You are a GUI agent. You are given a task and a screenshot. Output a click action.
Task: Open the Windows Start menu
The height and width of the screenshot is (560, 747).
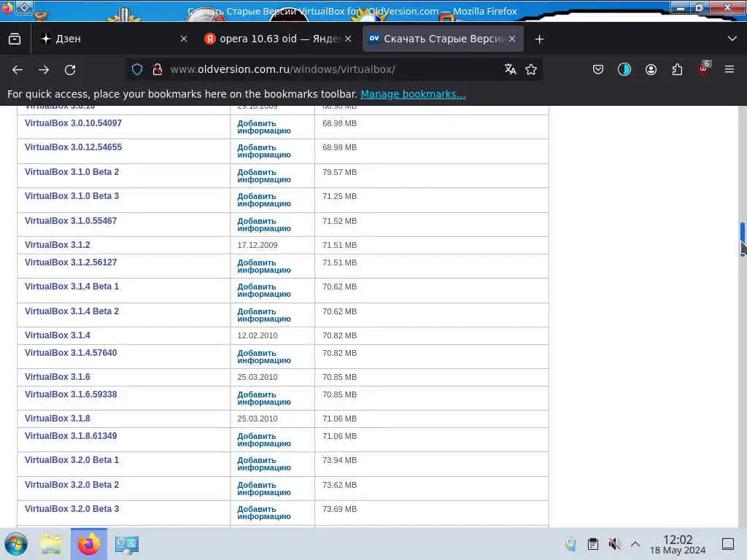(x=16, y=544)
